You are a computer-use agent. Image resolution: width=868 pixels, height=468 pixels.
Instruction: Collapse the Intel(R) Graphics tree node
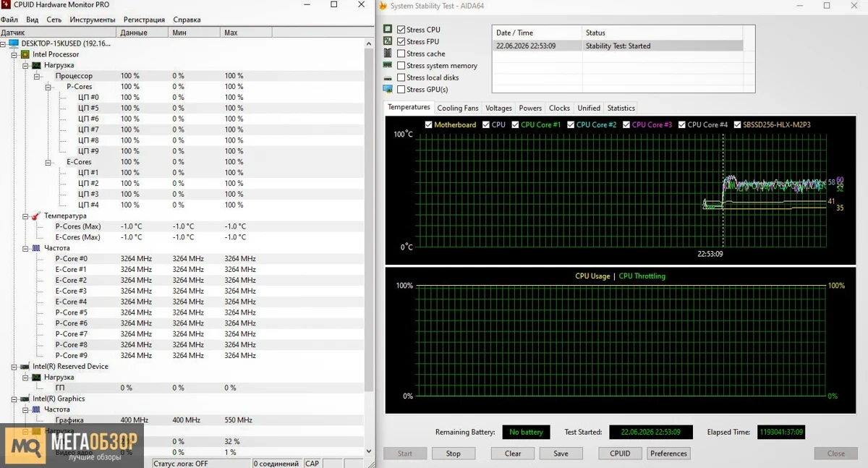point(14,399)
